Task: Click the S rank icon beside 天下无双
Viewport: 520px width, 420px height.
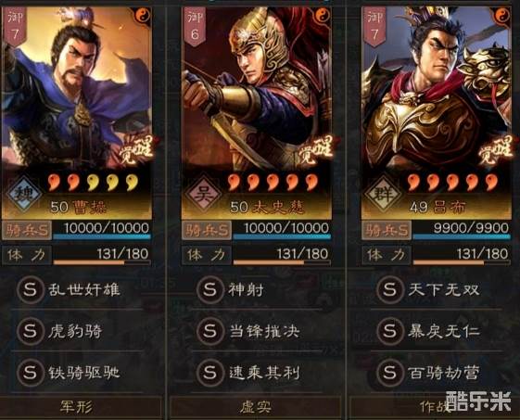Action: pos(389,289)
